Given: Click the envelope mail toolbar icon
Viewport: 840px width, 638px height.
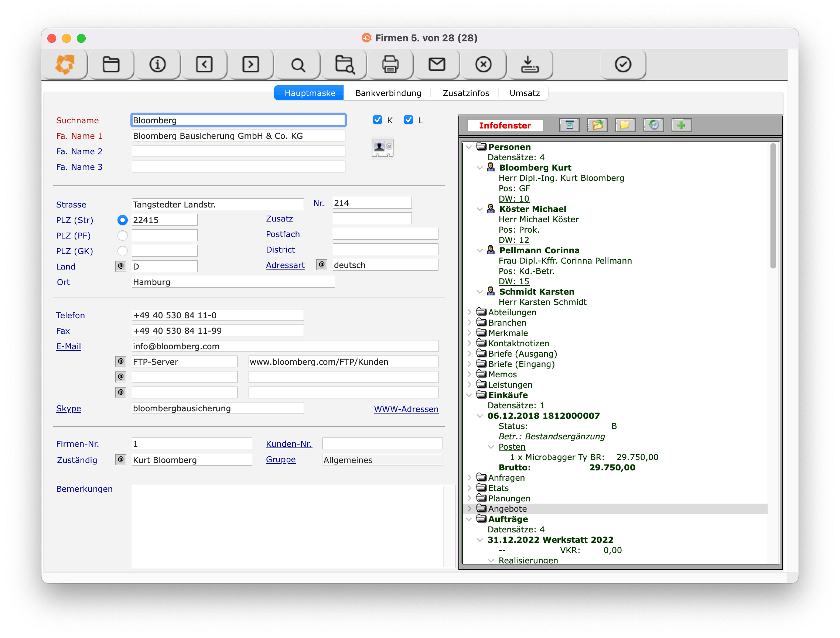Looking at the screenshot, I should [x=437, y=64].
